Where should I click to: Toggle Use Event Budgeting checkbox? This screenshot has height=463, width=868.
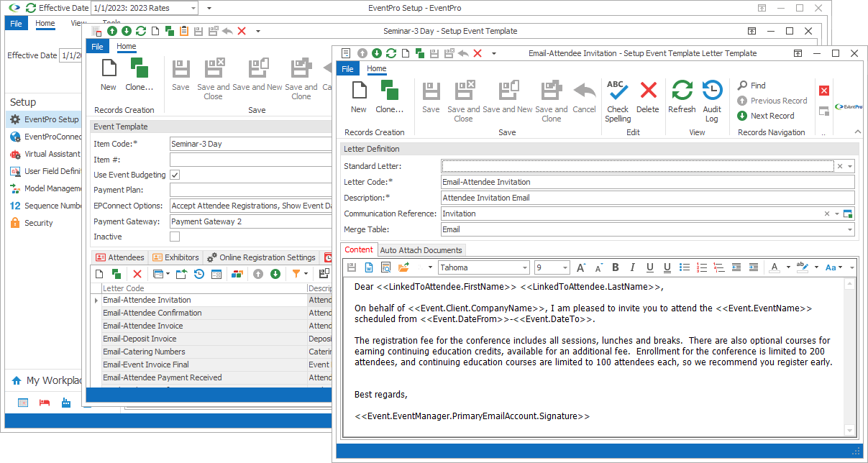click(x=175, y=175)
